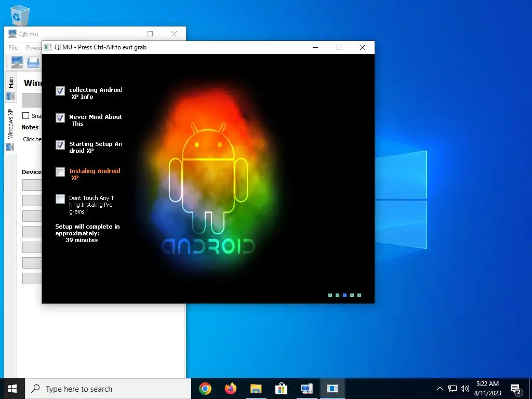Click the '39 minutes' remaining time text
Viewport: 532px width, 399px height.
(82, 240)
